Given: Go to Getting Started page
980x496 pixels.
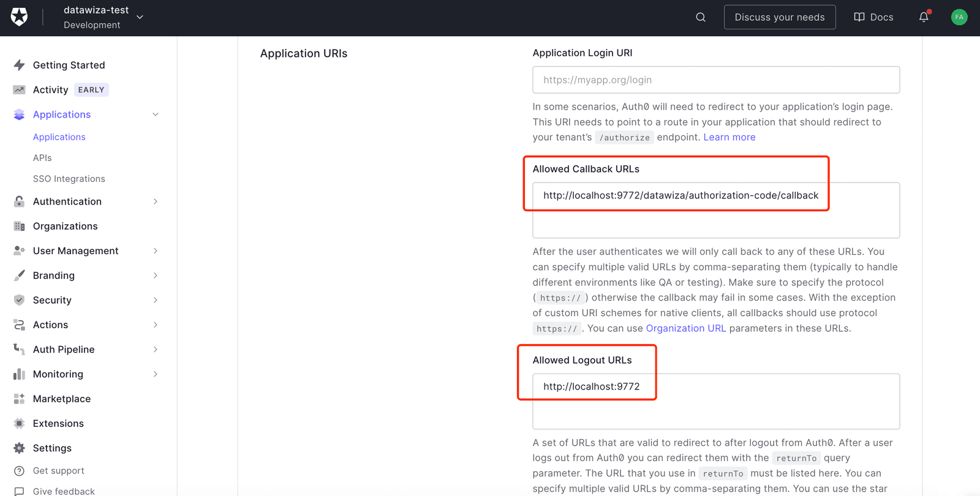Looking at the screenshot, I should [69, 65].
